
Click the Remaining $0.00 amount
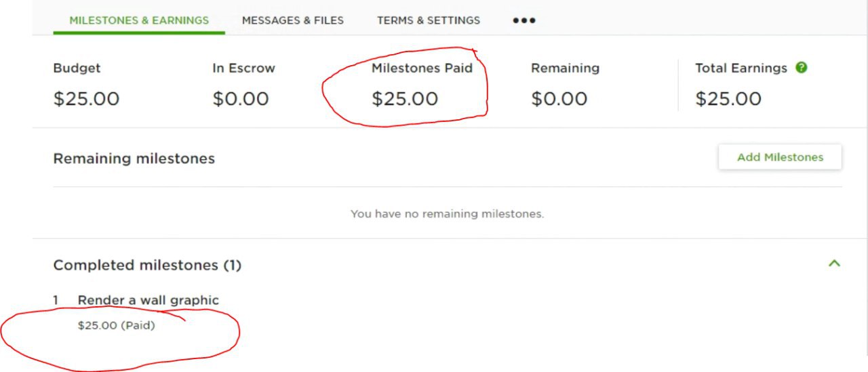559,99
